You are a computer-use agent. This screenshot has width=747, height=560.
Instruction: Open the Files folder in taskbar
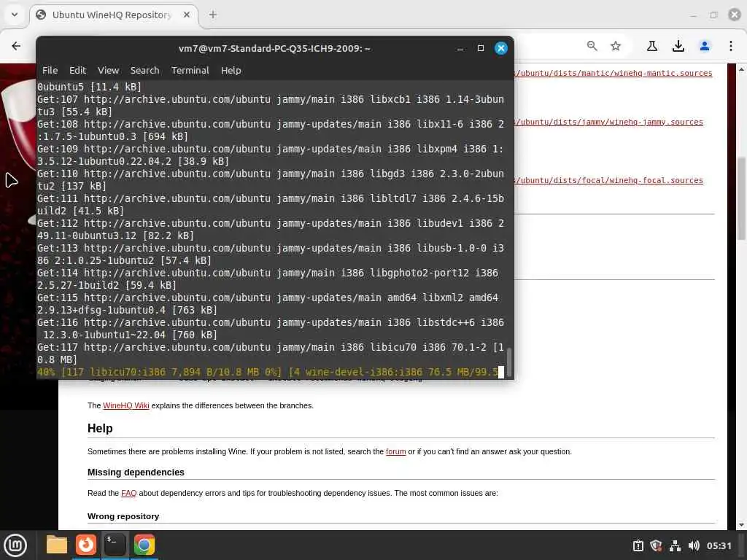[57, 545]
